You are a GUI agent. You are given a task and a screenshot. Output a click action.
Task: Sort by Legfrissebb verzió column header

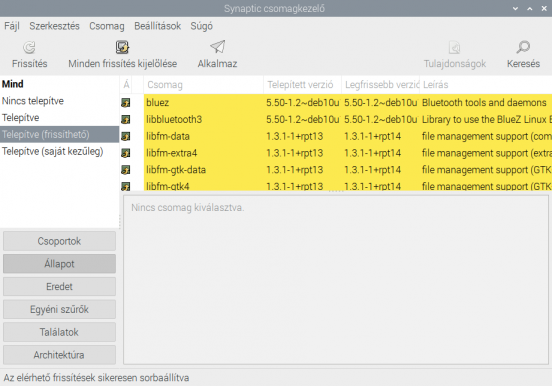pyautogui.click(x=381, y=85)
